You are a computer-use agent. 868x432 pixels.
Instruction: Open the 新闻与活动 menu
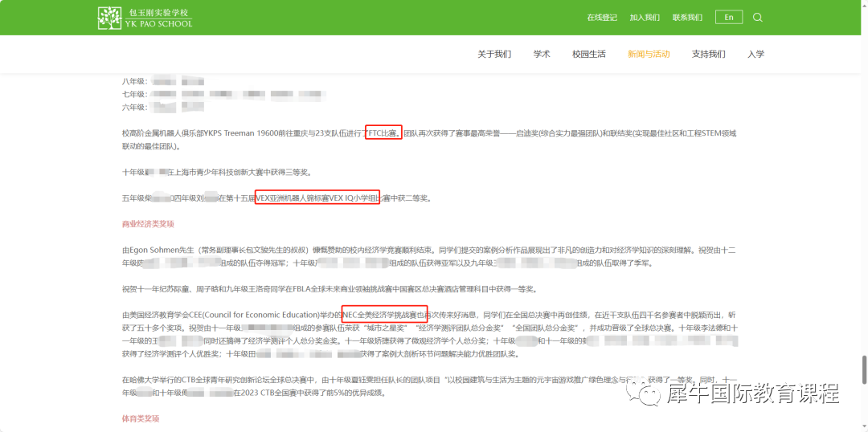click(x=649, y=55)
